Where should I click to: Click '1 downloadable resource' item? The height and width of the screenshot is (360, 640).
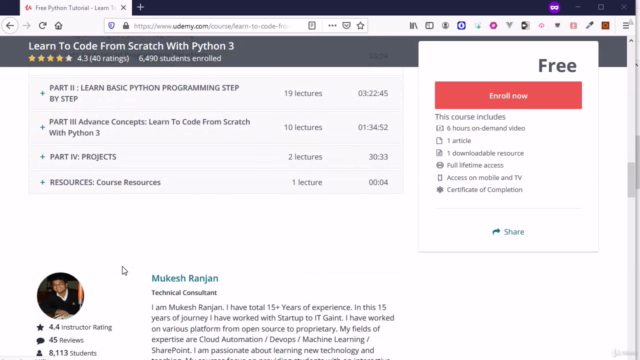tap(485, 153)
